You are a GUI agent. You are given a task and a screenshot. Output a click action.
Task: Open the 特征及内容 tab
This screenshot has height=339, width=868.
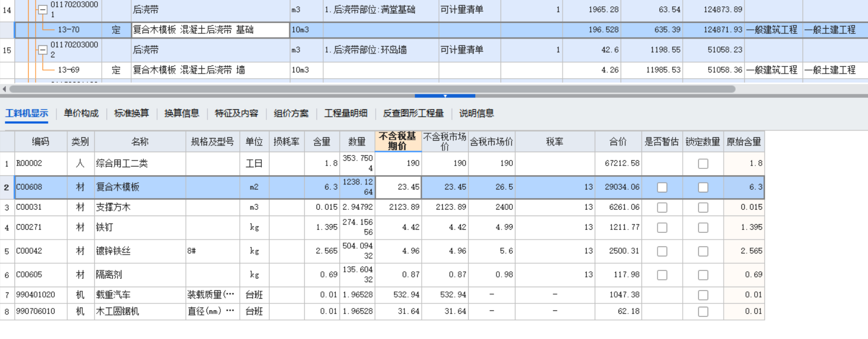[236, 113]
